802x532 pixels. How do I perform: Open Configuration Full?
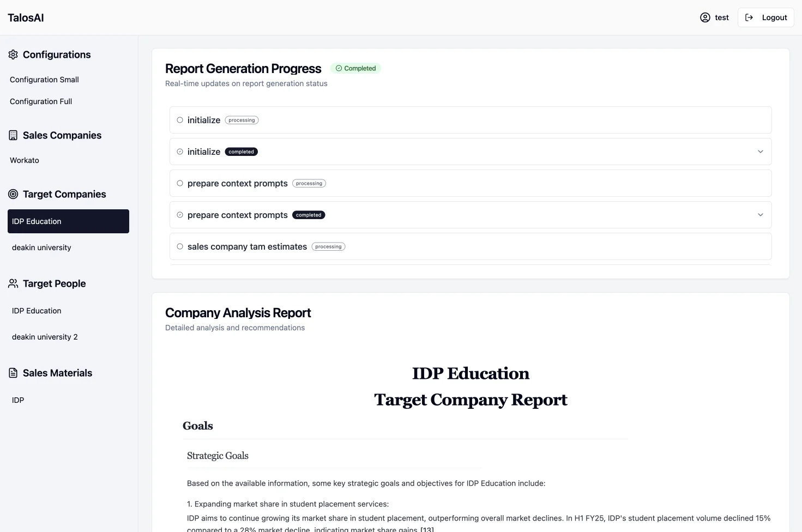click(41, 101)
